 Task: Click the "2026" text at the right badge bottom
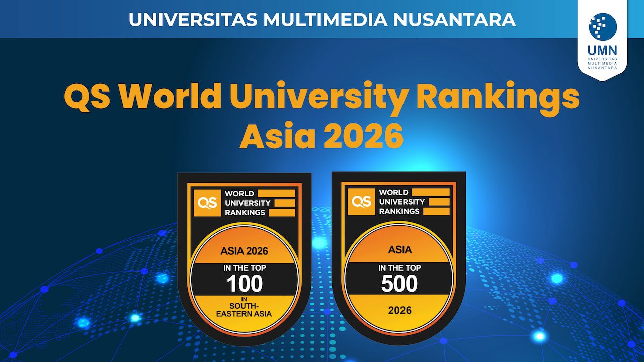pyautogui.click(x=399, y=310)
